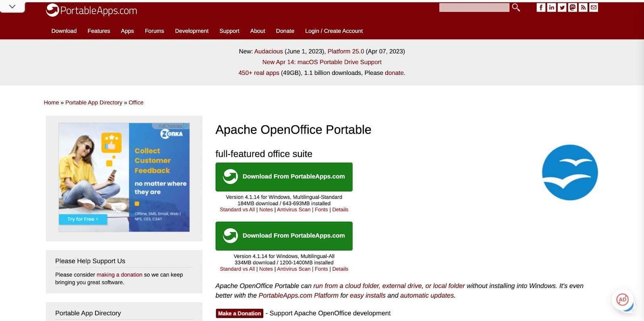This screenshot has height=321, width=644.
Task: Click the Zonka customer feedback ad image
Action: tap(124, 177)
